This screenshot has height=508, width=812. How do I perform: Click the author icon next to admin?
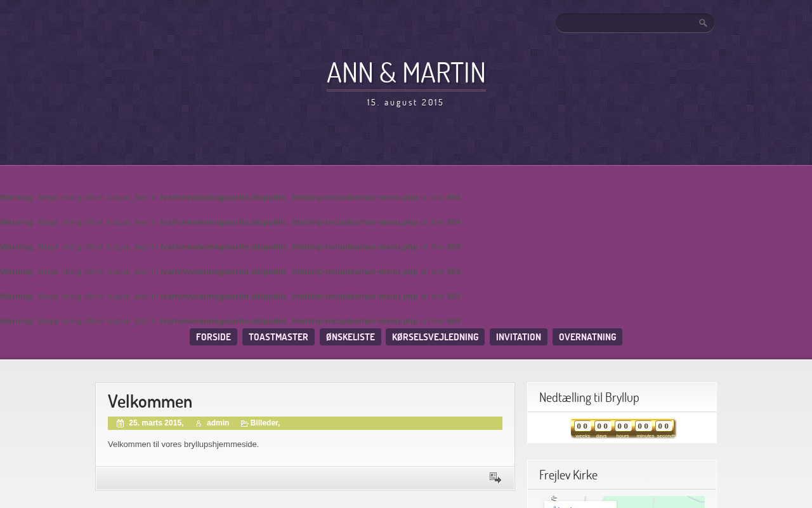199,424
